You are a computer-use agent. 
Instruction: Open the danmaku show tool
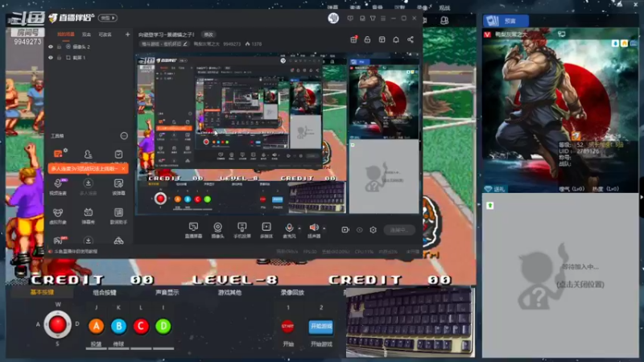[x=88, y=216]
